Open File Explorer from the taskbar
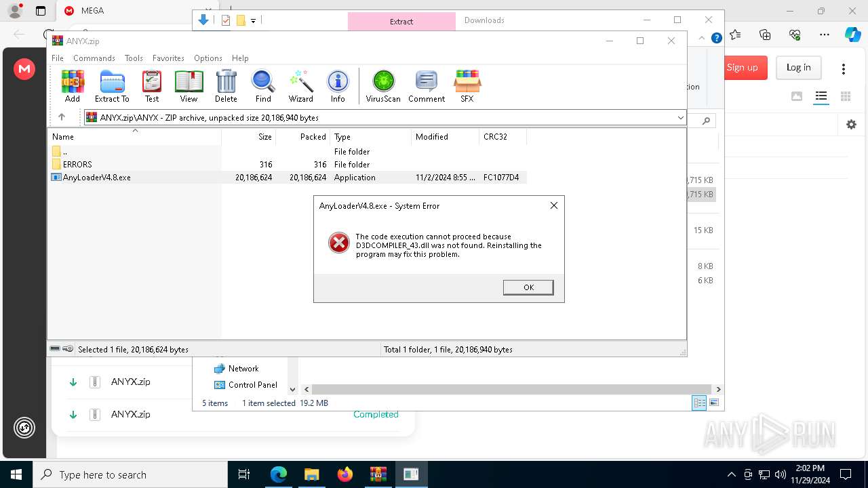868x488 pixels. coord(312,474)
